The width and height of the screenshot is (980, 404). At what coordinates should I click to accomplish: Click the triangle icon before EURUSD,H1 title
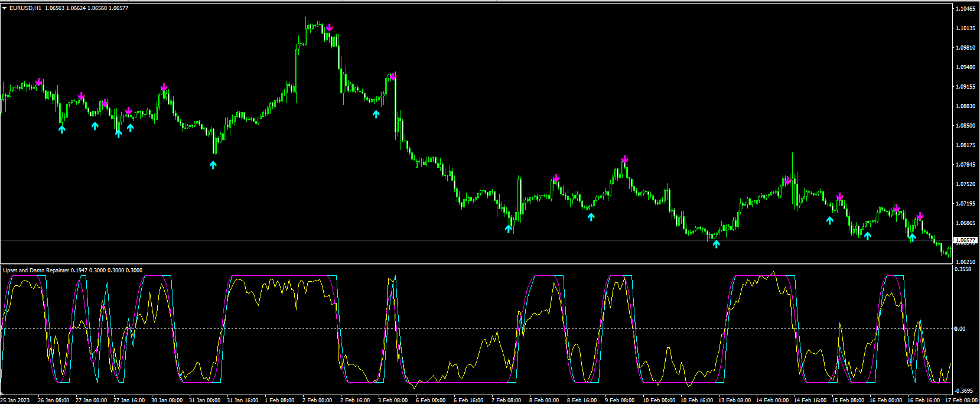coord(5,8)
